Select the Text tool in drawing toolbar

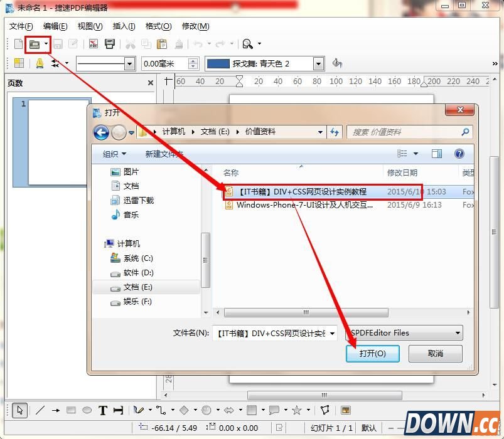pyautogui.click(x=103, y=410)
